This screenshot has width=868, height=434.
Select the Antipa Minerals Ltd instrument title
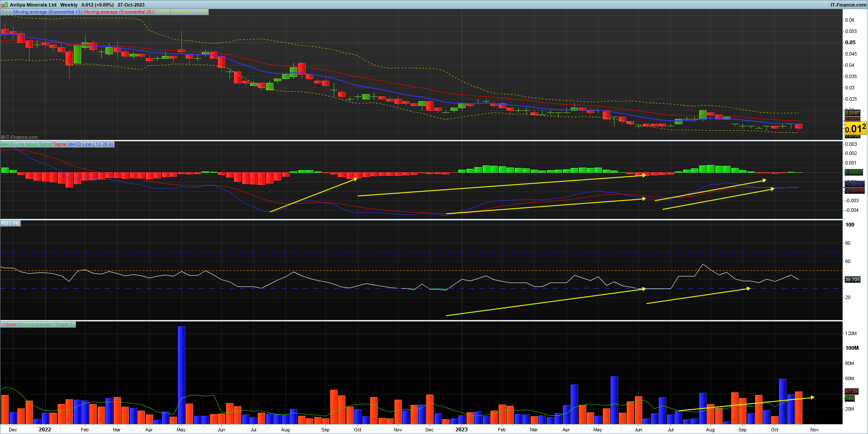(33, 5)
